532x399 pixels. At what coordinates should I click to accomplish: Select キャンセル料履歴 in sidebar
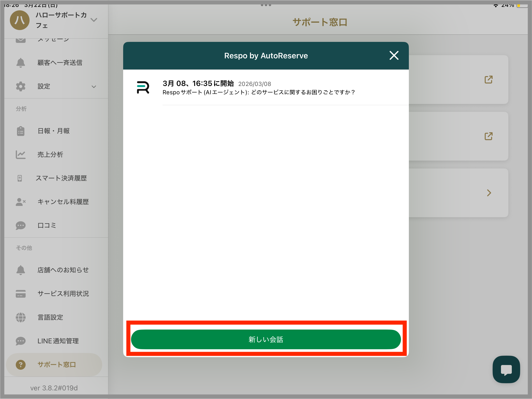click(63, 202)
